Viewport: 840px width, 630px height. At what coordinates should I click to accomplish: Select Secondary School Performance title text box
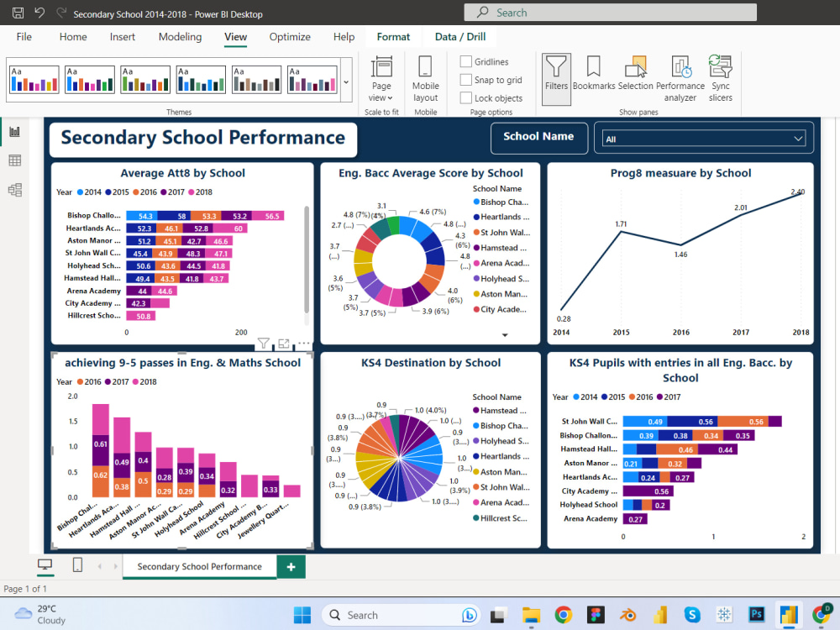point(203,139)
